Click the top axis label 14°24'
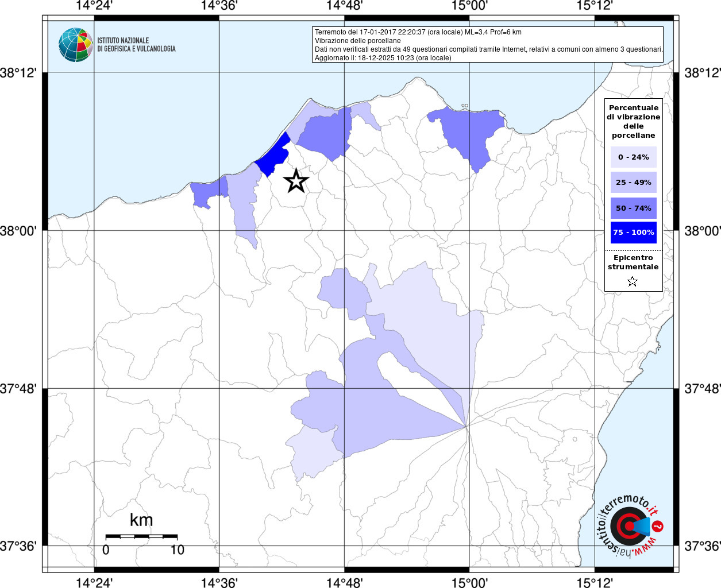Screen dimensions: 721x588 tap(94, 6)
